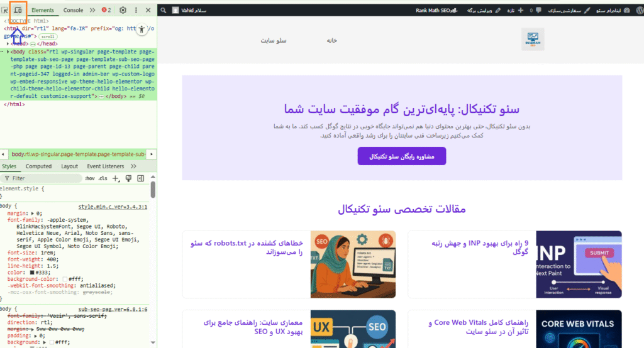Image resolution: width=644 pixels, height=348 pixels.
Task: Expand the head node in DOM tree
Action: pyautogui.click(x=8, y=43)
